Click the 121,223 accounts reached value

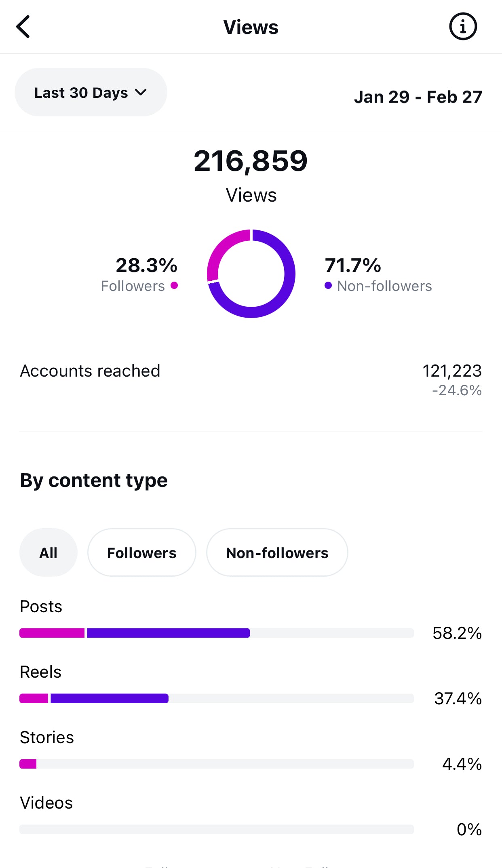452,371
